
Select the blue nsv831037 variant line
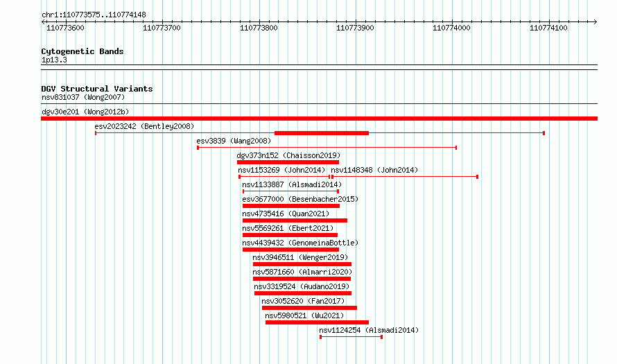319,104
